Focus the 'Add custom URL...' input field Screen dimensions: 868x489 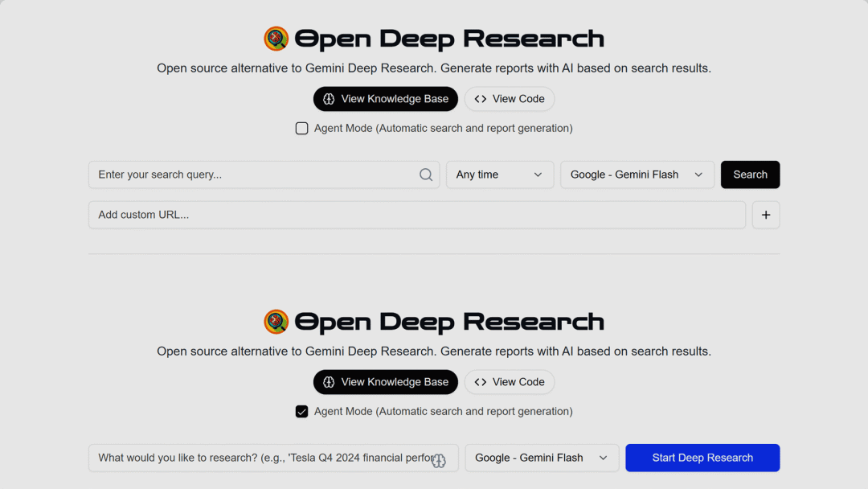point(417,215)
